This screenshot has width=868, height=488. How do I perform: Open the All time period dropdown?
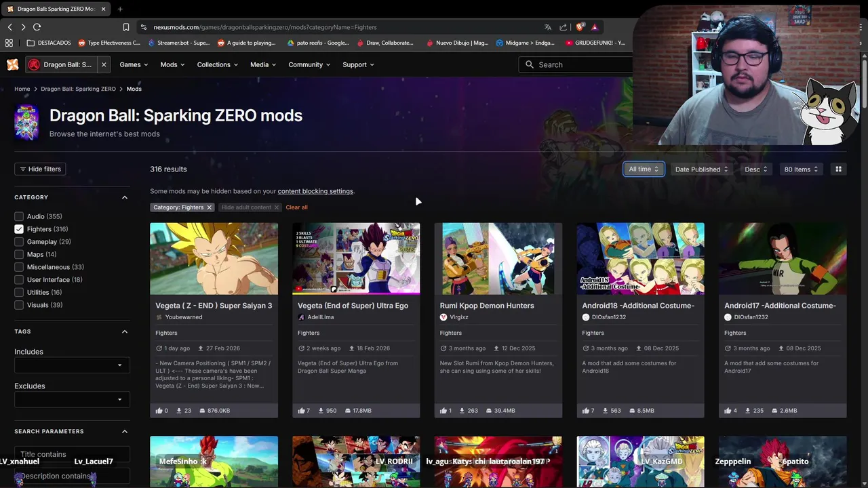coord(644,169)
